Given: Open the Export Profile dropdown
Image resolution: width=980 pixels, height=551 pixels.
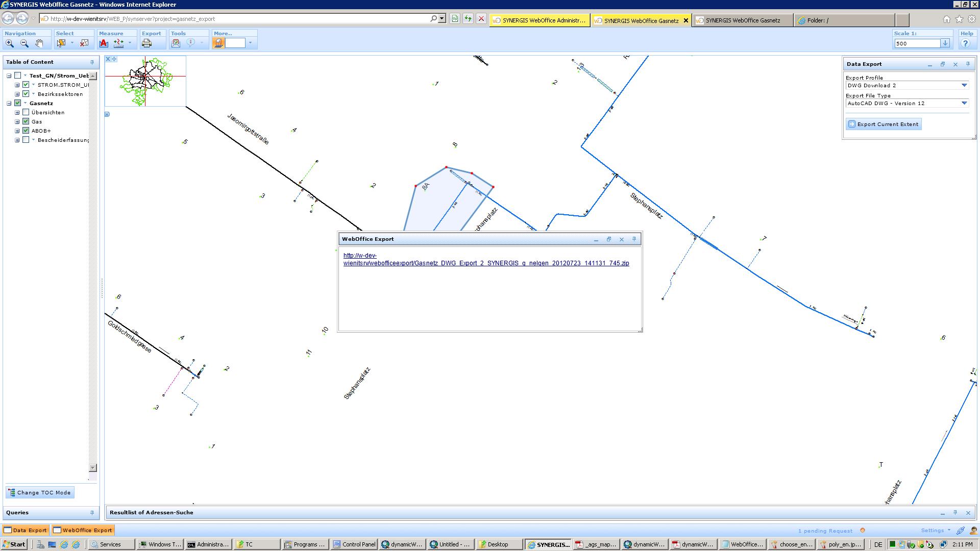Looking at the screenshot, I should click(964, 86).
